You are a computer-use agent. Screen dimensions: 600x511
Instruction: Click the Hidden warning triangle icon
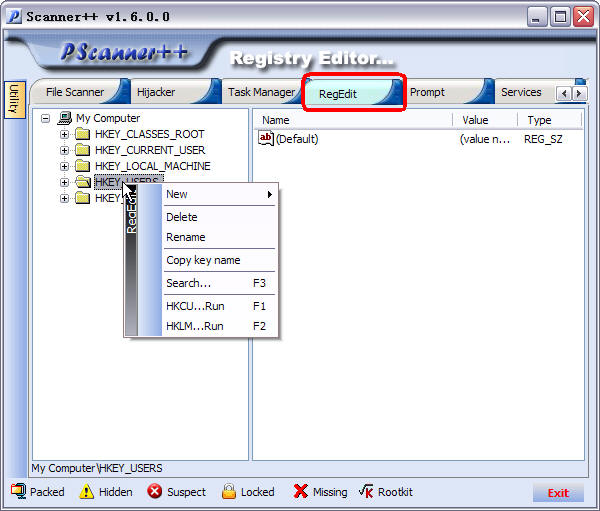point(86,491)
